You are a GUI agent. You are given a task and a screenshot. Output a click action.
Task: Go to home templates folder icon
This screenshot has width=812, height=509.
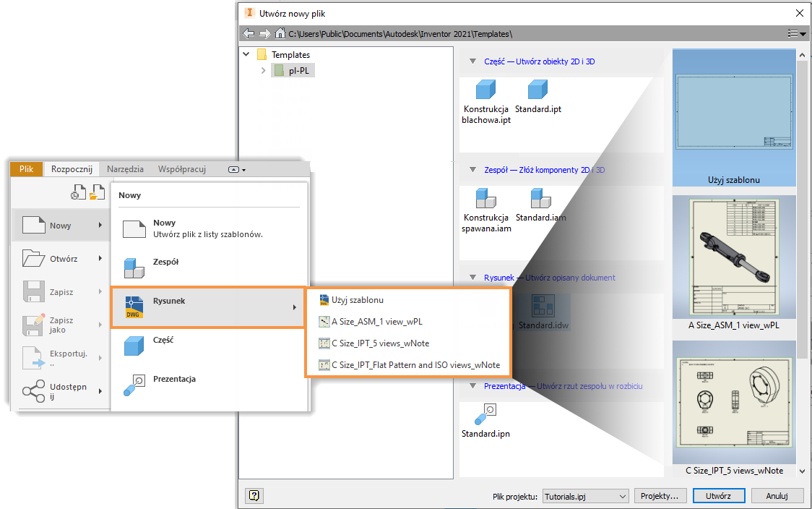(280, 34)
